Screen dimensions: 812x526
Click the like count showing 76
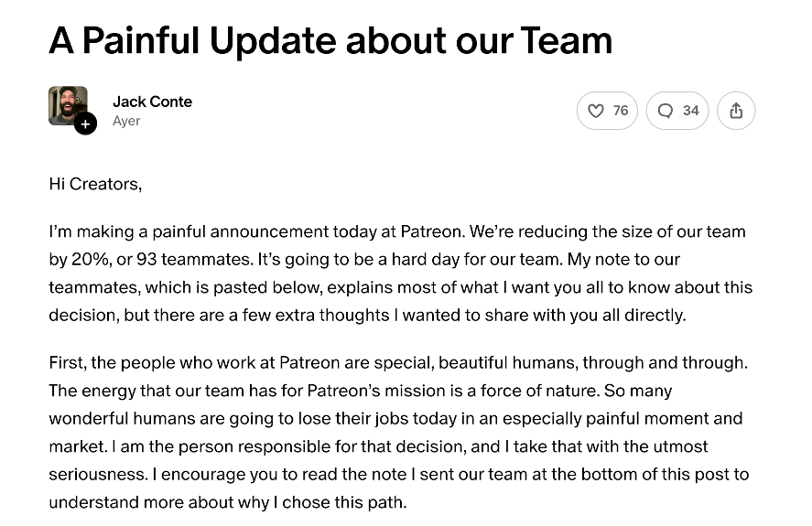pyautogui.click(x=621, y=111)
